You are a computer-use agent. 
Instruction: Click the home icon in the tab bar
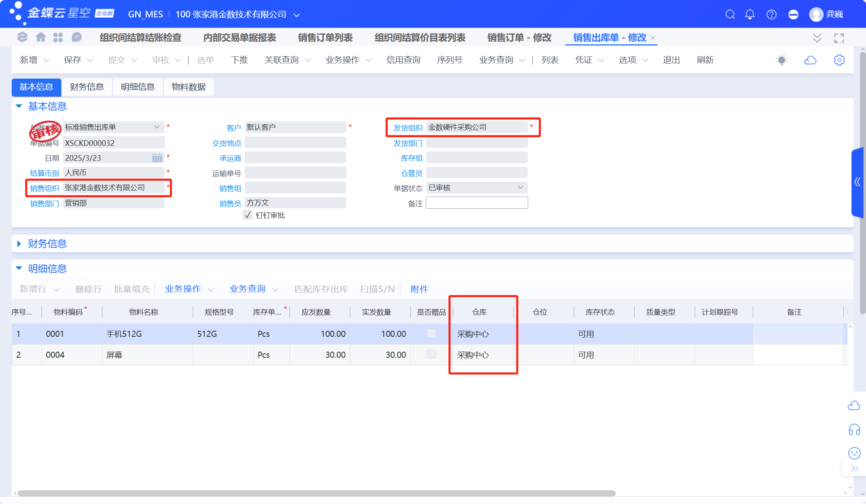coord(41,37)
